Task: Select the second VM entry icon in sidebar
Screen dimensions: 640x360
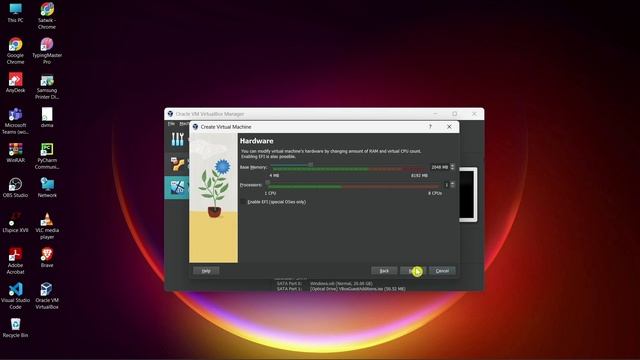Action: (x=178, y=164)
